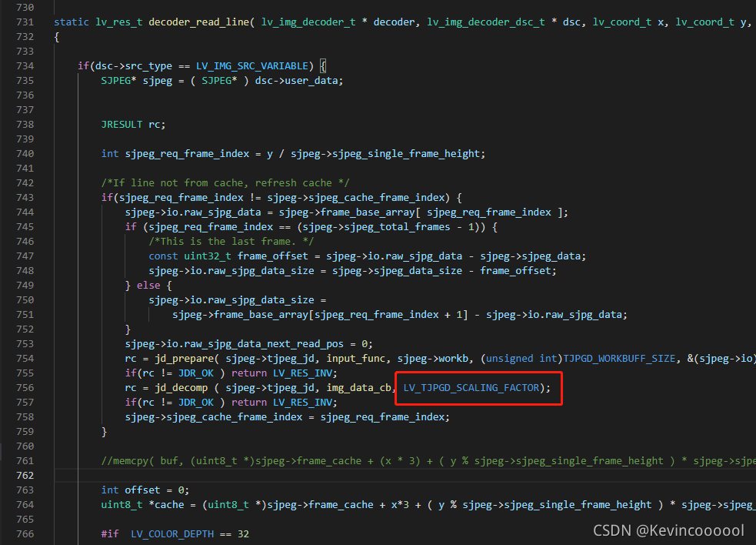Image resolution: width=756 pixels, height=545 pixels.
Task: Click LV_RES_INV on line 755
Action: (x=303, y=373)
